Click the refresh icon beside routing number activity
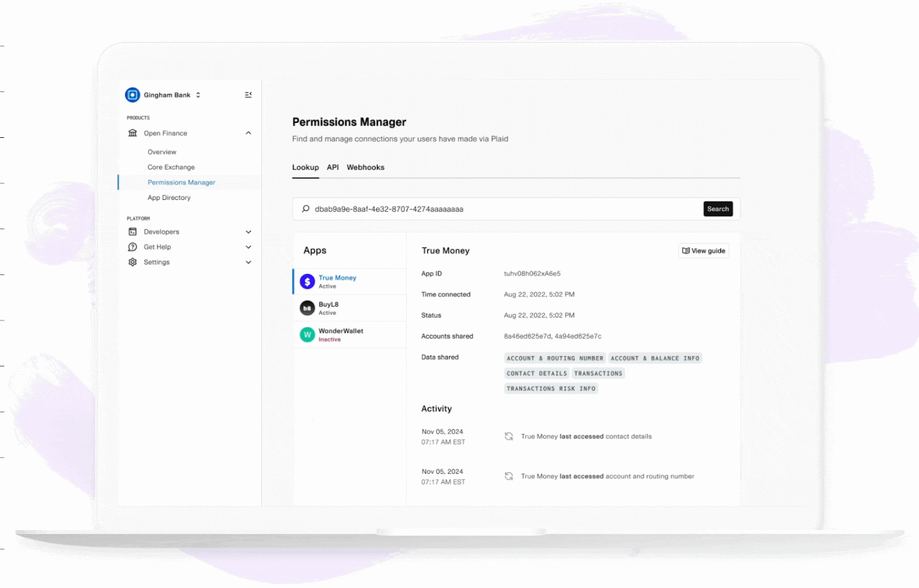This screenshot has width=919, height=588. pos(509,476)
